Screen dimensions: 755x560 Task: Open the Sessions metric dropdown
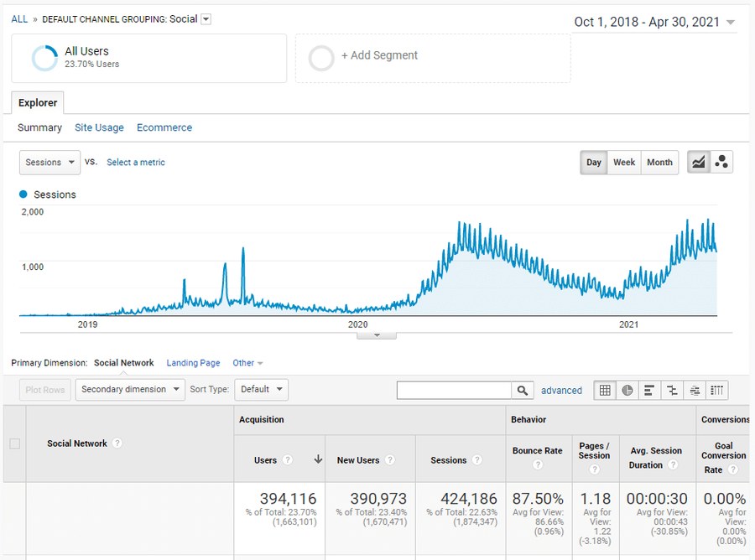click(x=49, y=162)
